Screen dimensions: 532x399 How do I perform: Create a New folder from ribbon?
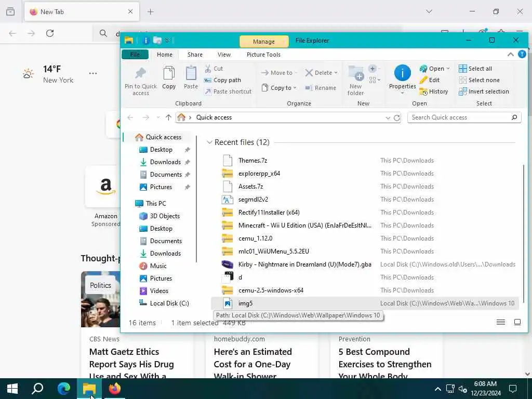pyautogui.click(x=355, y=81)
